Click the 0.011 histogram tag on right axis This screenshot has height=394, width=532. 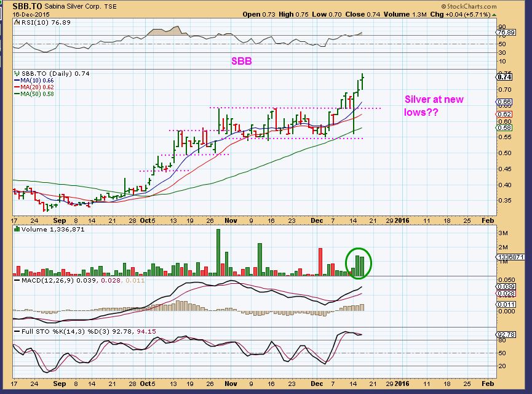point(506,304)
